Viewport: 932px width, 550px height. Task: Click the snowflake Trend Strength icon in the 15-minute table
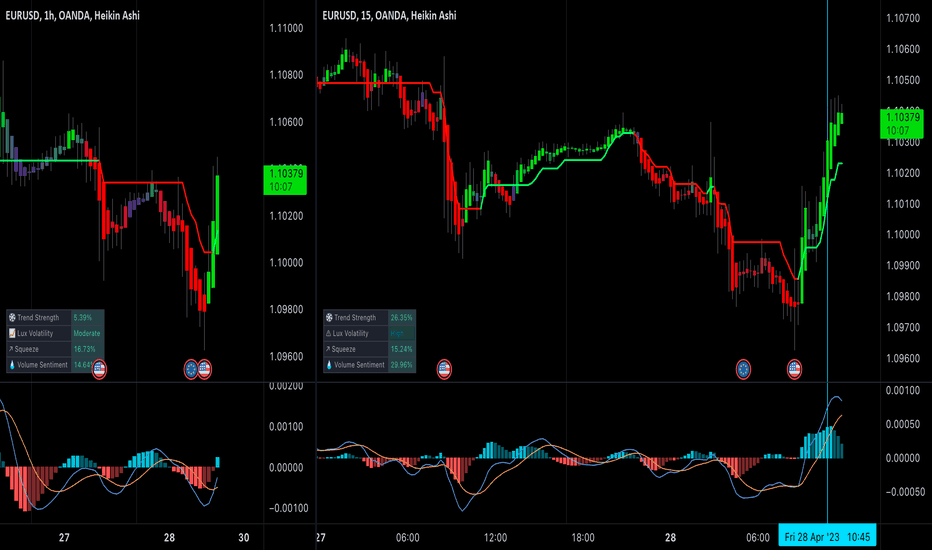click(x=329, y=318)
